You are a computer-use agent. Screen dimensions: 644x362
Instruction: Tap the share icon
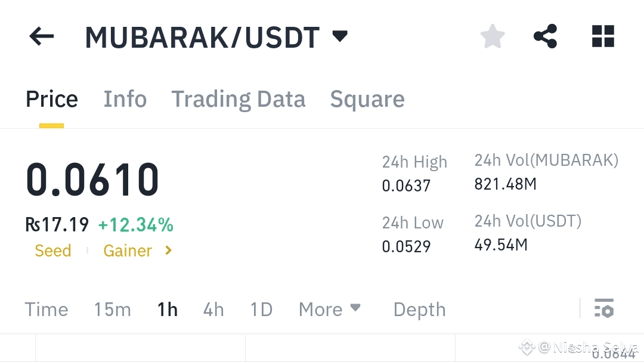coord(546,36)
